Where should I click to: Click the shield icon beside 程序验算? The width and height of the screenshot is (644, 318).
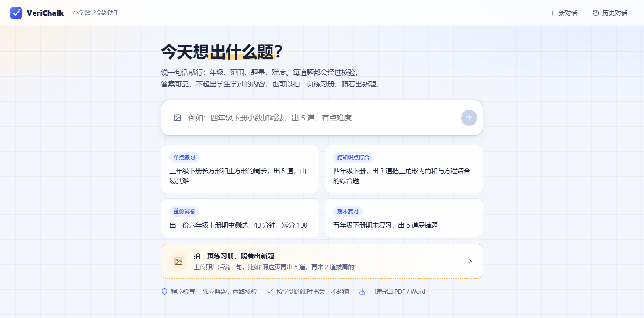click(165, 292)
